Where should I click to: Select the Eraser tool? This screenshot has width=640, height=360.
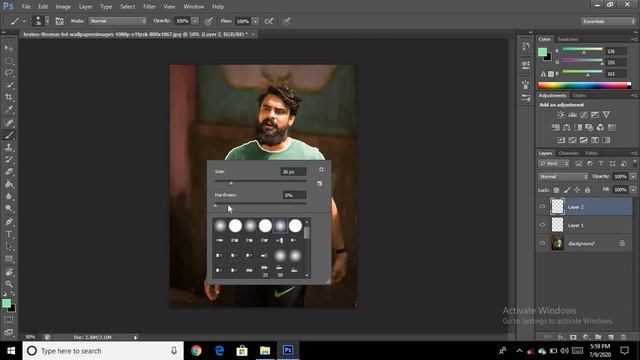click(x=9, y=172)
